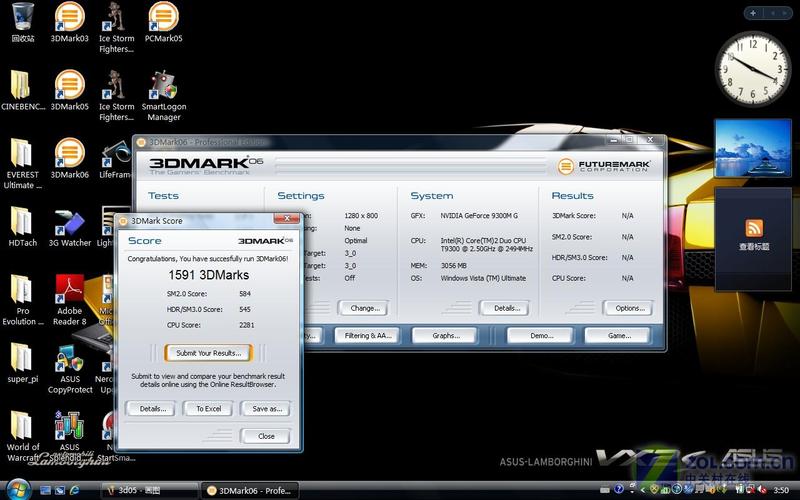Launch the 3DMark06 desktop shortcut
This screenshot has width=800, height=500.
(69, 158)
